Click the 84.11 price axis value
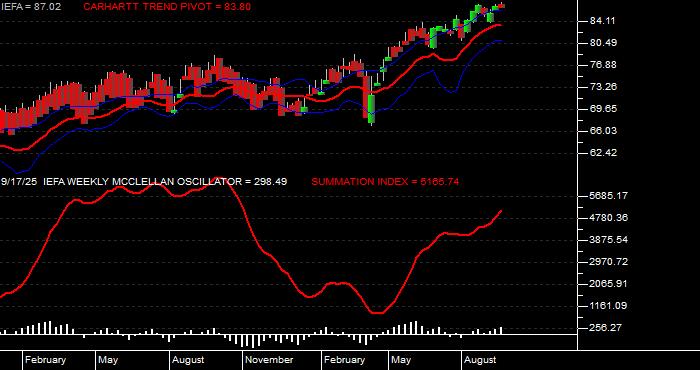700x370 pixels. click(603, 21)
